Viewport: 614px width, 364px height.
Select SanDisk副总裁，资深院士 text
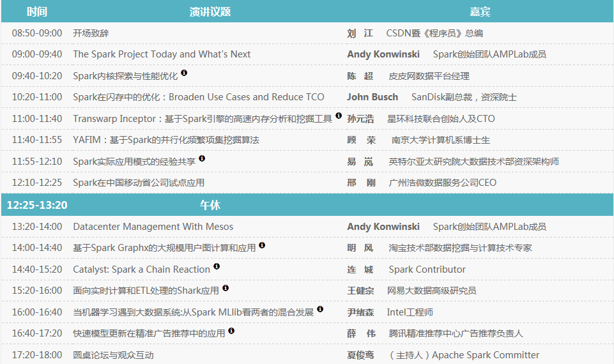point(464,97)
